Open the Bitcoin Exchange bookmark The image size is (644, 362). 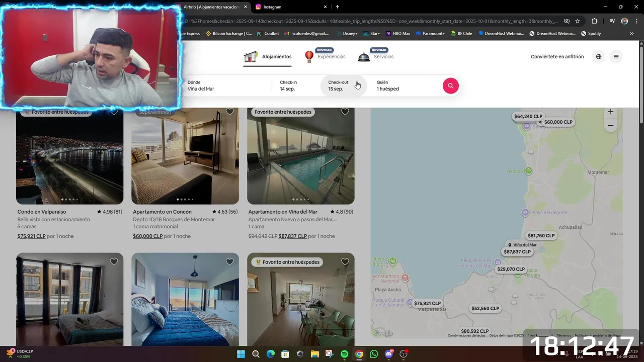coord(228,34)
